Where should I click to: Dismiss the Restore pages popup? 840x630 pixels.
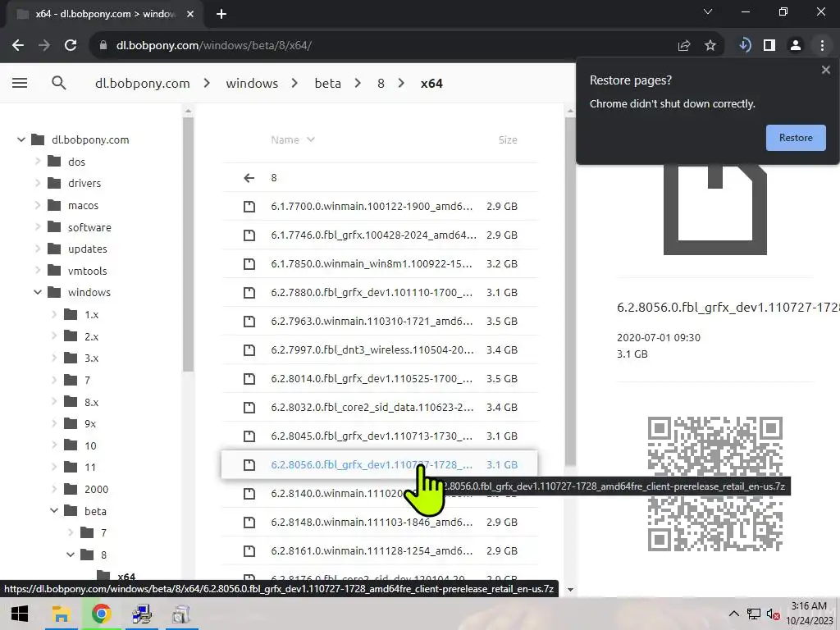tap(825, 70)
